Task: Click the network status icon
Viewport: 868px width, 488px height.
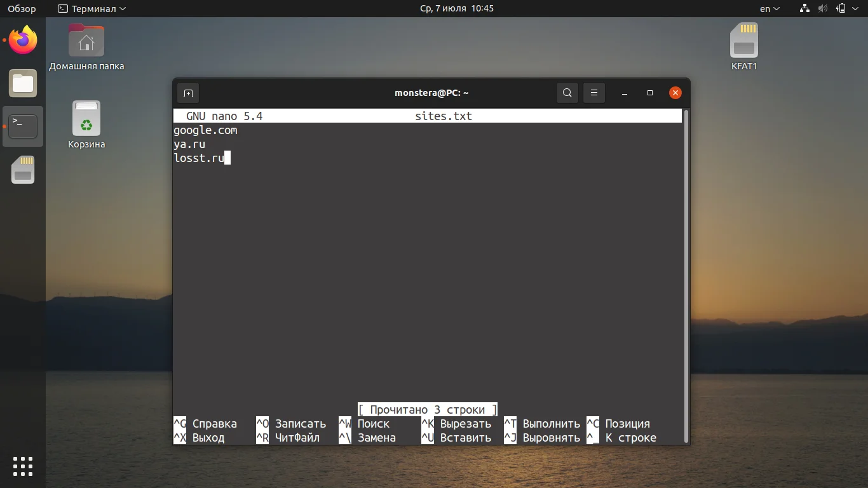Action: pos(804,9)
